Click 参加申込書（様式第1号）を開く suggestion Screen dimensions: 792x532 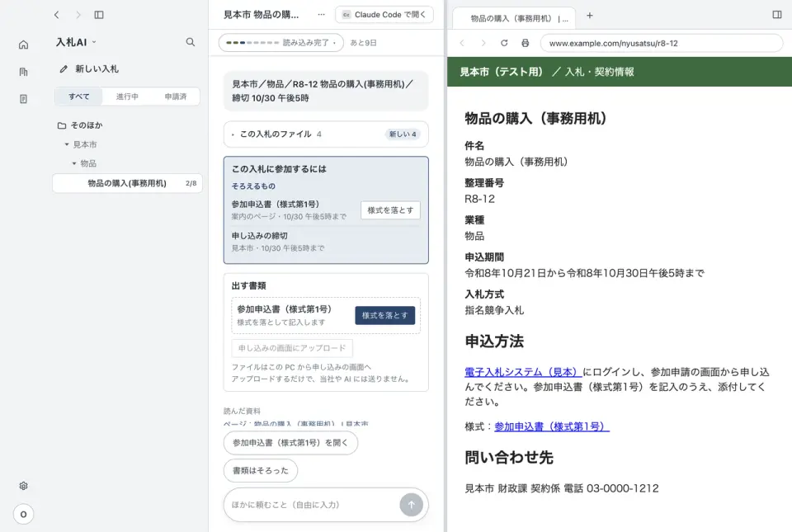pyautogui.click(x=290, y=443)
